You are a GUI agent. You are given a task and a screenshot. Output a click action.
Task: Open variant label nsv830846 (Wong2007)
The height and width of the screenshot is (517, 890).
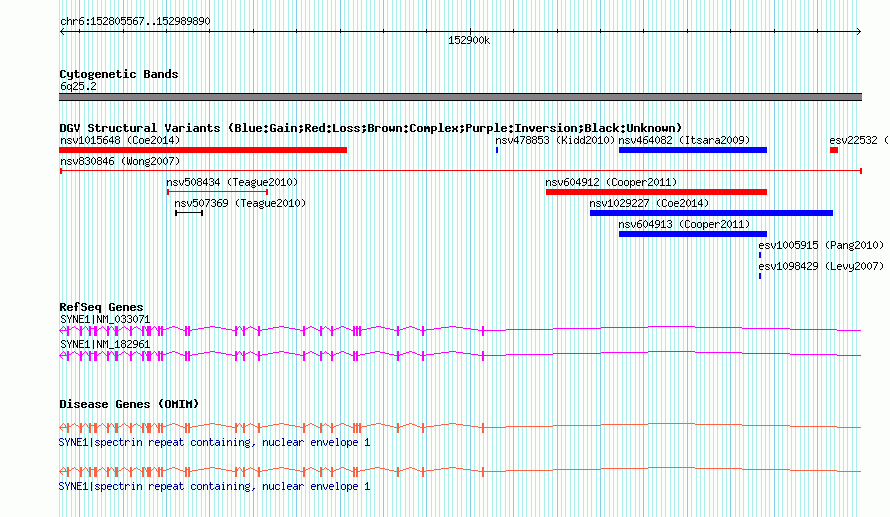coord(120,161)
